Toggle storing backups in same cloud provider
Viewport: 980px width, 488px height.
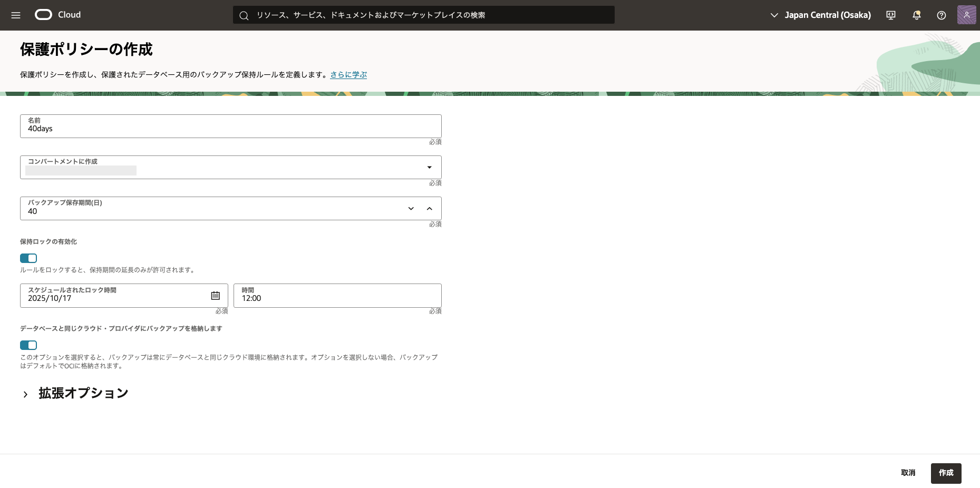(x=28, y=345)
